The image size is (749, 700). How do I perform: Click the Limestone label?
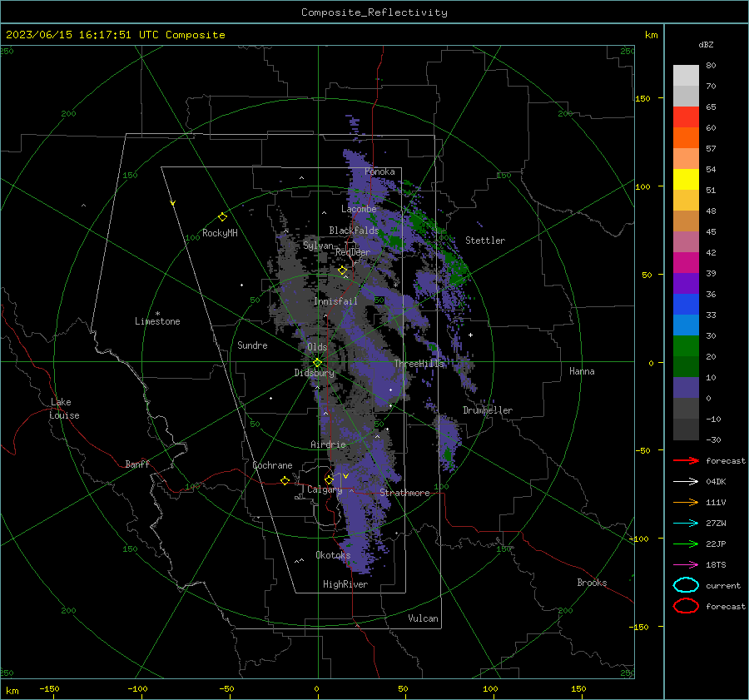(157, 321)
